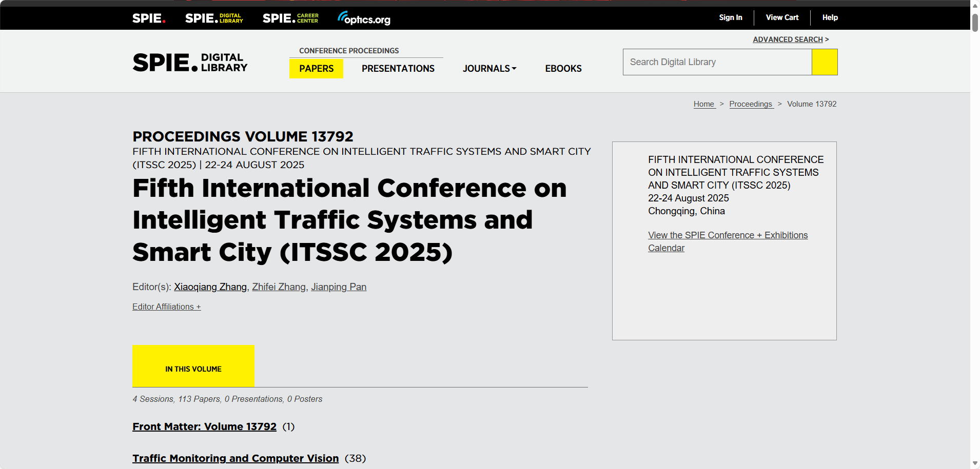
Task: Open View Cart
Action: pos(782,17)
